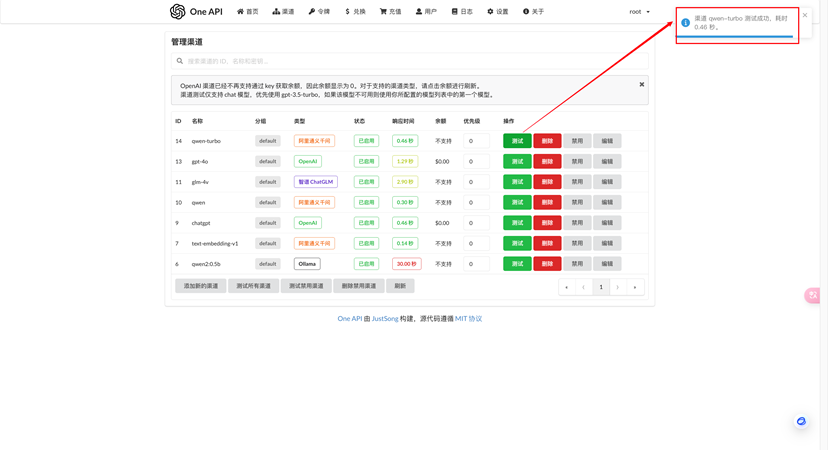Go to the 首页 home navigation item

coord(247,12)
